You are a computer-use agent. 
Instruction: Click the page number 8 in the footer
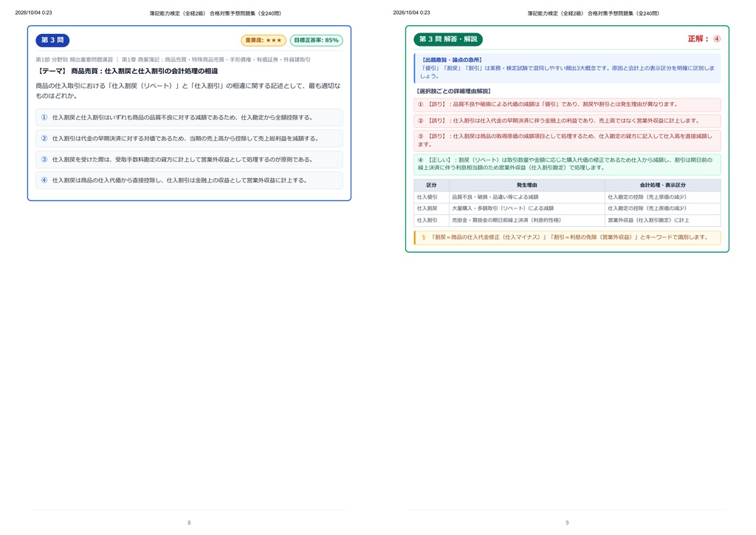(x=189, y=522)
